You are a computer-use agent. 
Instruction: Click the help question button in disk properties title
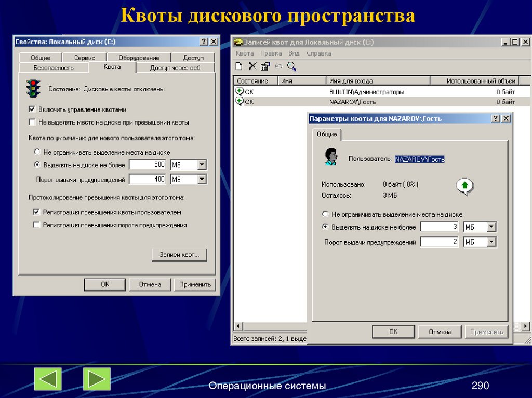coord(204,42)
